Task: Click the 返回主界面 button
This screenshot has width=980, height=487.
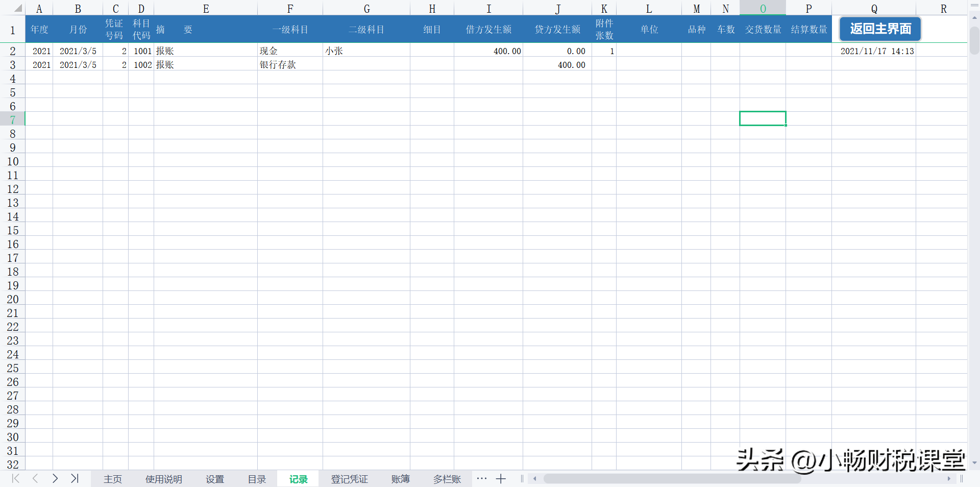Action: [880, 29]
